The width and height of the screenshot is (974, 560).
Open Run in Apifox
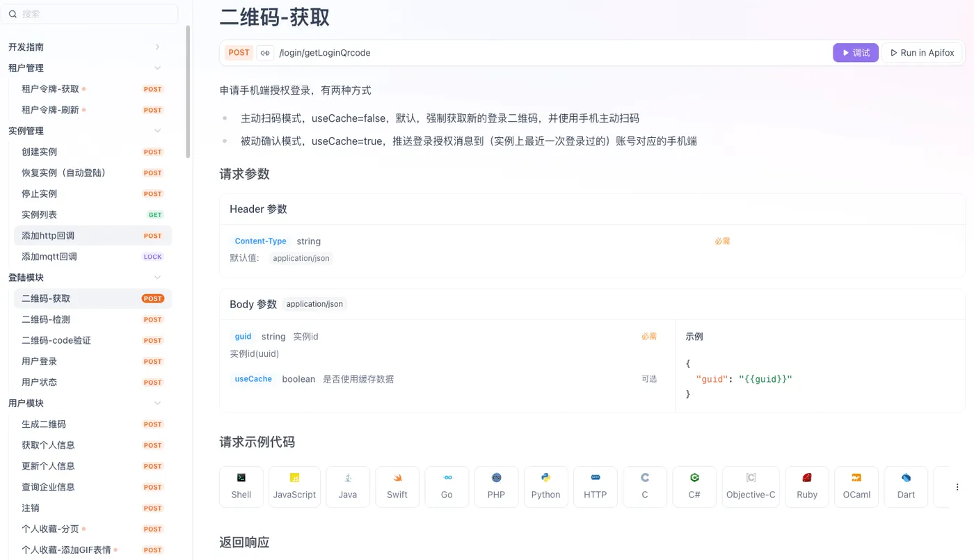pyautogui.click(x=921, y=52)
